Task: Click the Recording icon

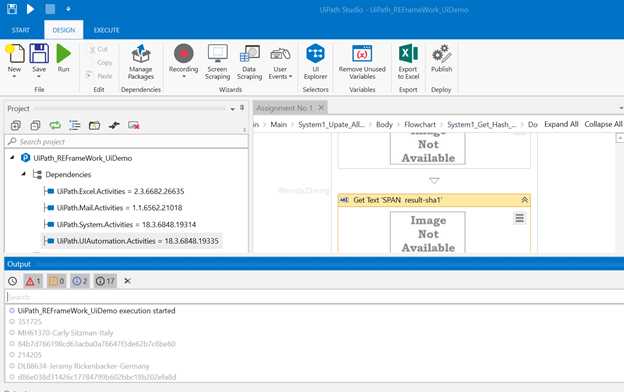Action: [183, 54]
